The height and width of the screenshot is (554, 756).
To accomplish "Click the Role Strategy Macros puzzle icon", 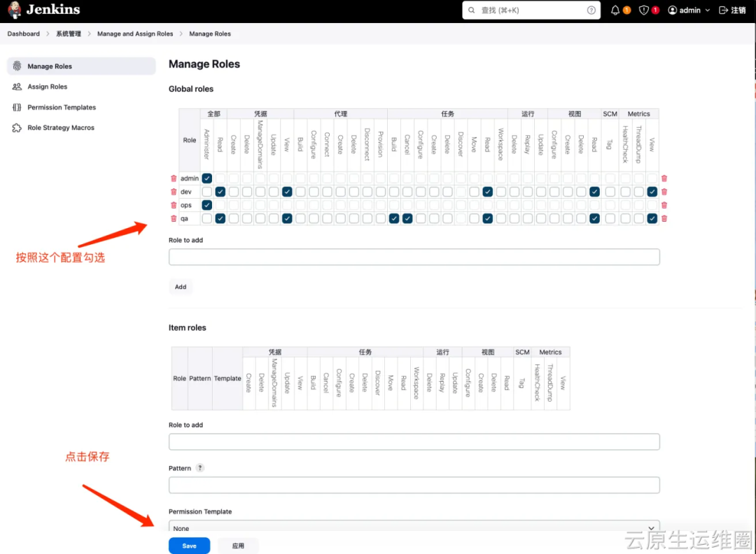I will pos(17,128).
